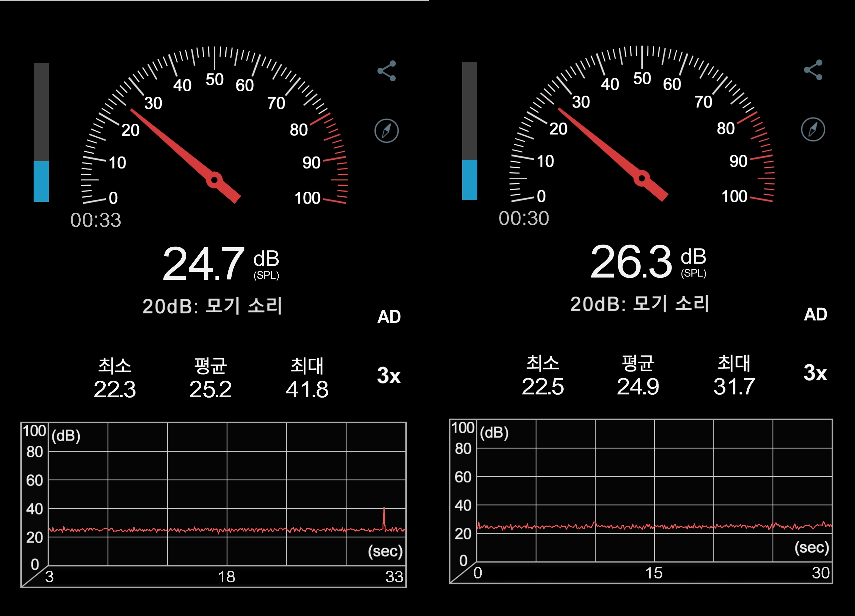Tap share icon in right sound meter
This screenshot has height=616, width=855.
(813, 70)
